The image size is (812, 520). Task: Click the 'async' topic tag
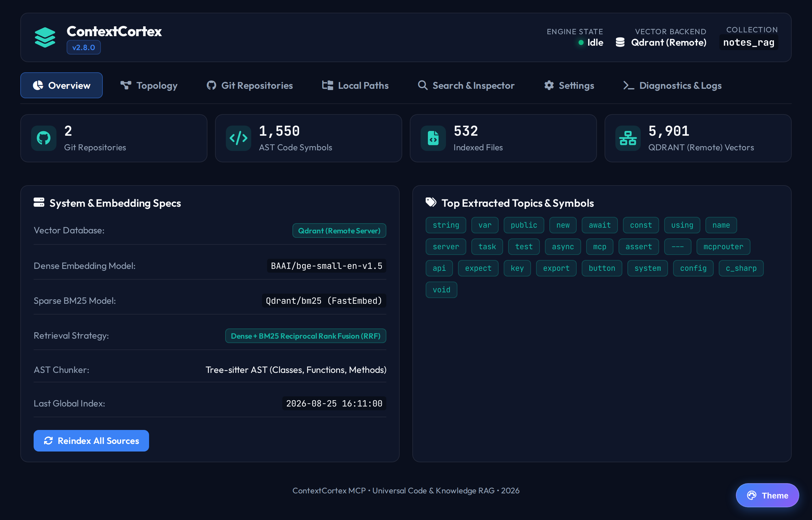point(563,247)
